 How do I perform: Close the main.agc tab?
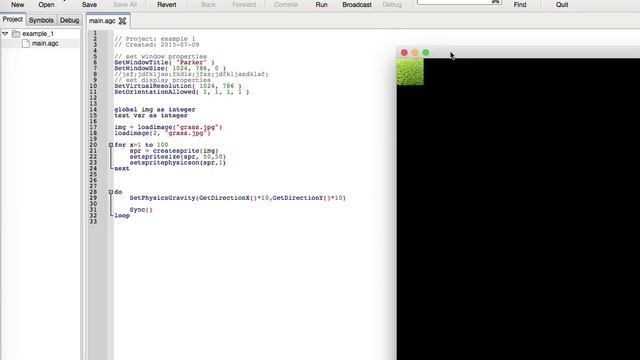pyautogui.click(x=122, y=20)
